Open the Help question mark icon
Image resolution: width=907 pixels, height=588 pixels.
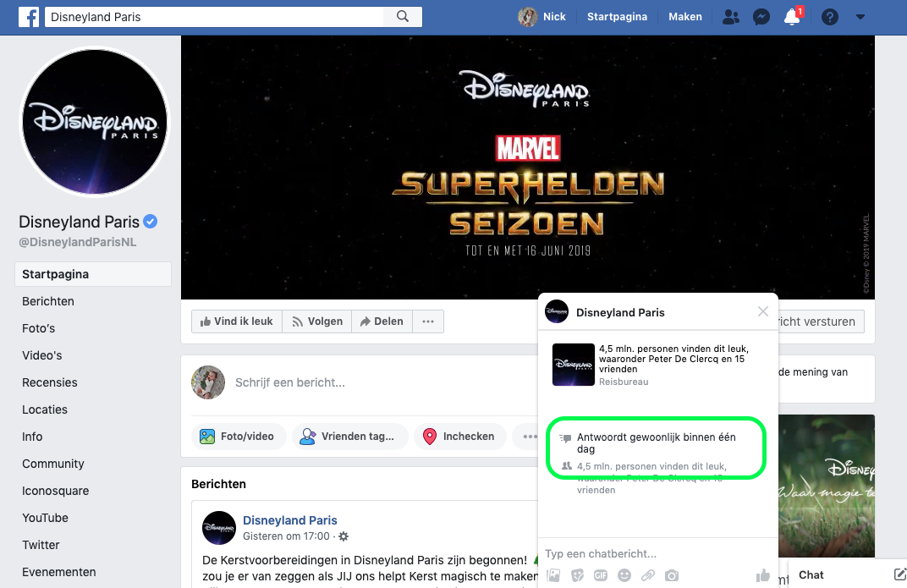(x=829, y=18)
